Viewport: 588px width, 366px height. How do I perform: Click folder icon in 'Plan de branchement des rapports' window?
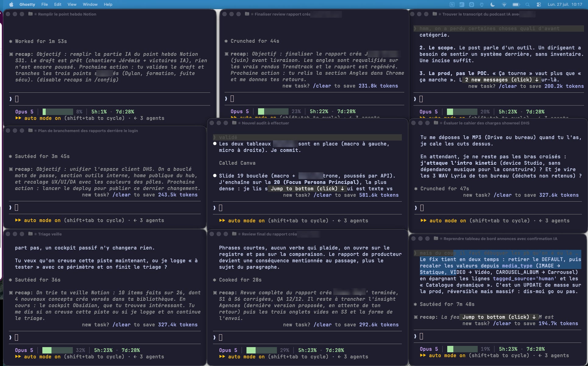tap(30, 130)
